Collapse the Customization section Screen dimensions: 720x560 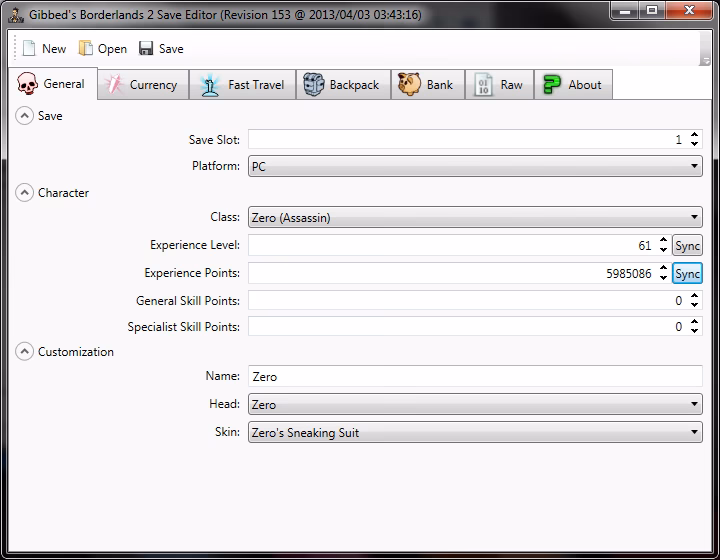(x=24, y=352)
